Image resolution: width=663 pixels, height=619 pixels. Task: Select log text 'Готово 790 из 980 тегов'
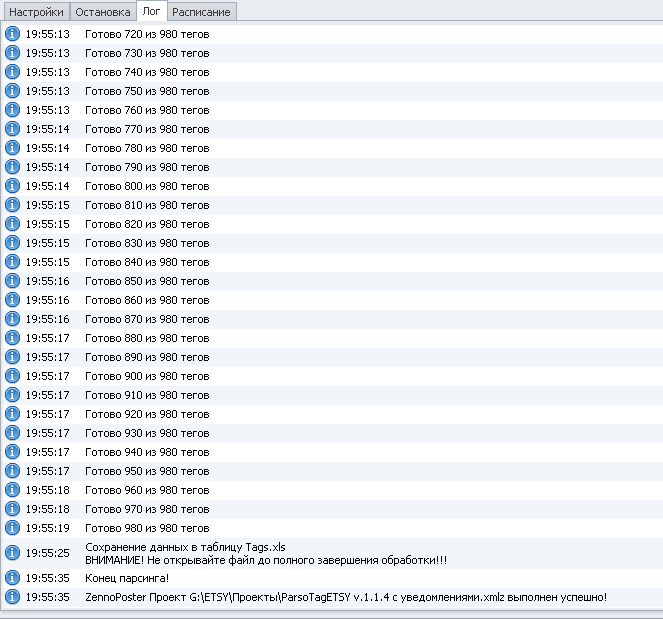pyautogui.click(x=147, y=167)
